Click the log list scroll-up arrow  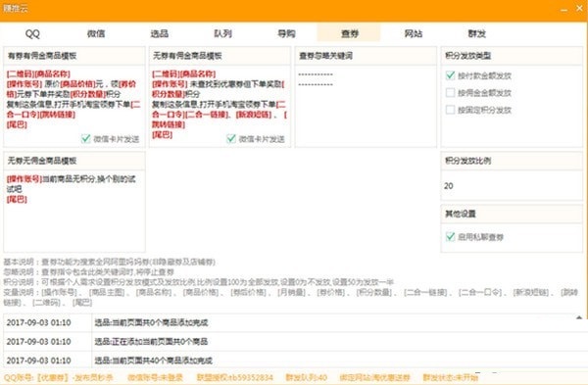coord(579,317)
